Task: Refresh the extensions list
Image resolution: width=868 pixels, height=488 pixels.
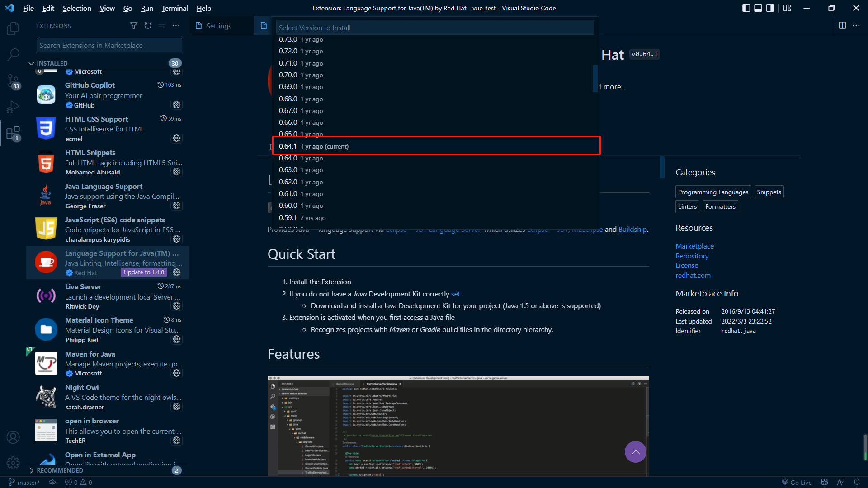Action: 148,26
